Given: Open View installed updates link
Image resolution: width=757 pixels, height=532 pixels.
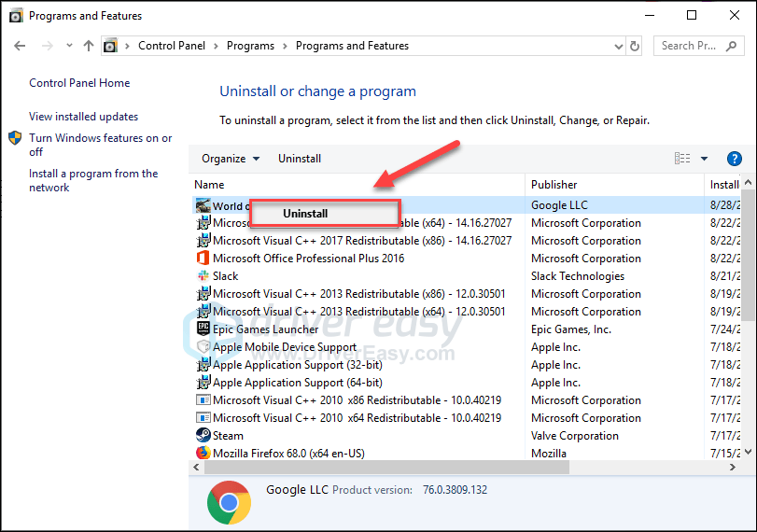Looking at the screenshot, I should [x=83, y=117].
